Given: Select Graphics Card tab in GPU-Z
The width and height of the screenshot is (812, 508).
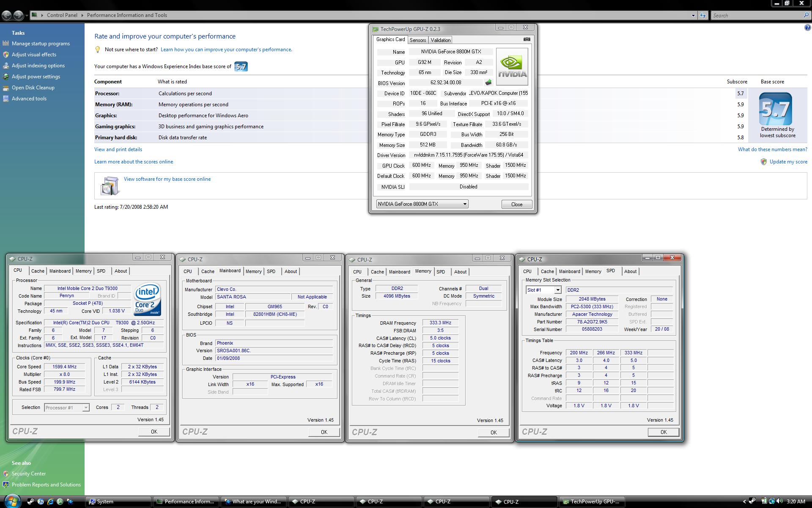Looking at the screenshot, I should click(x=390, y=39).
